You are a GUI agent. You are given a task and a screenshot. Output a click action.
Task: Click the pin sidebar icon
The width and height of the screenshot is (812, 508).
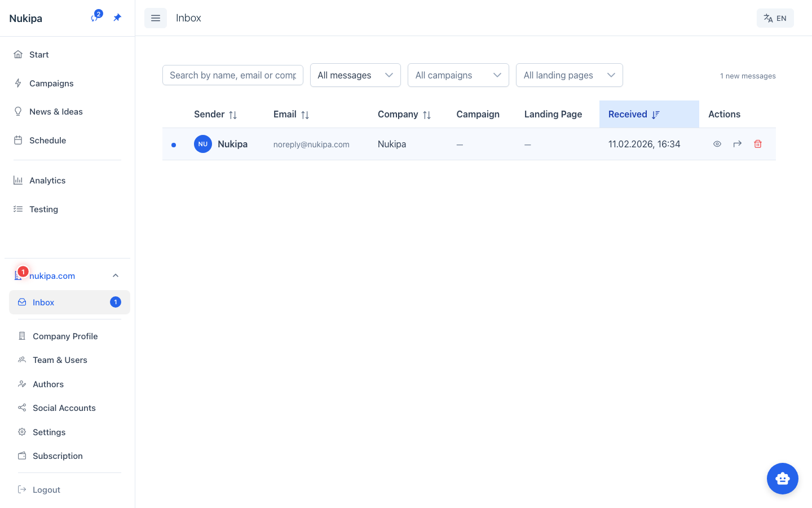click(x=117, y=17)
